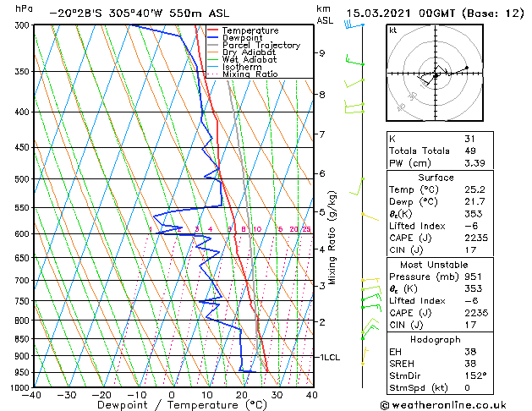Click the '-30' temperature axis label
Viewport: 532px width, 411px height.
[x=67, y=395]
